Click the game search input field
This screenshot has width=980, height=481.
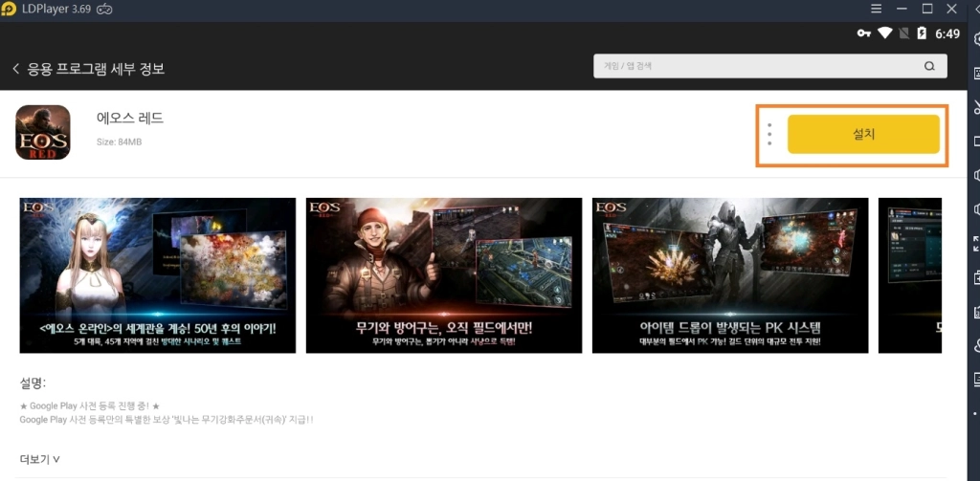[x=770, y=66]
